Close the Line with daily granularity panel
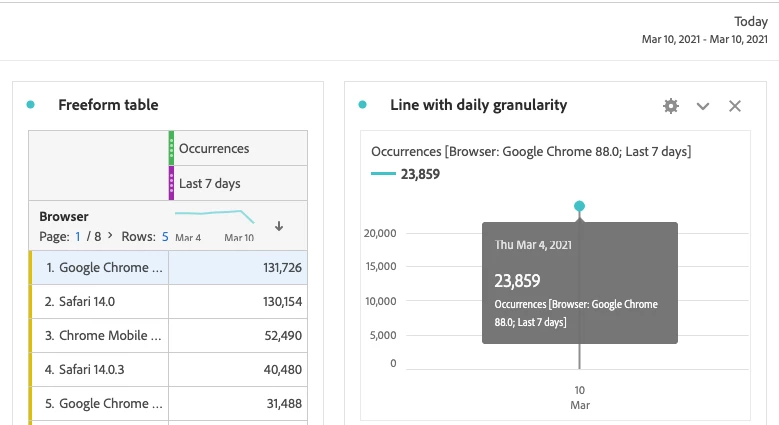This screenshot has height=425, width=779. point(735,106)
